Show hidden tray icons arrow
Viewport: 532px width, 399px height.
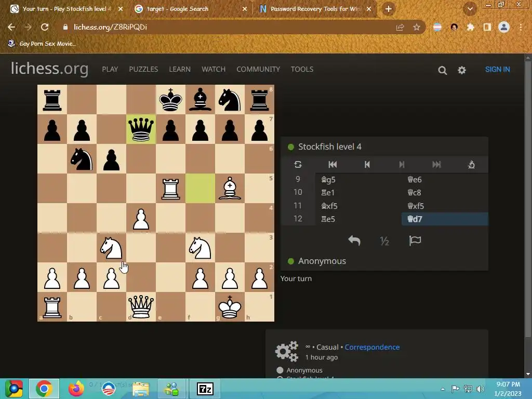pos(443,389)
